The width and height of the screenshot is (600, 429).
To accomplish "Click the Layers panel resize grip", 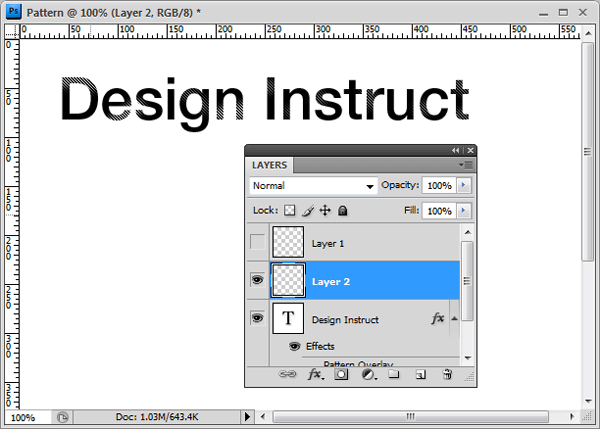I will pyautogui.click(x=470, y=377).
